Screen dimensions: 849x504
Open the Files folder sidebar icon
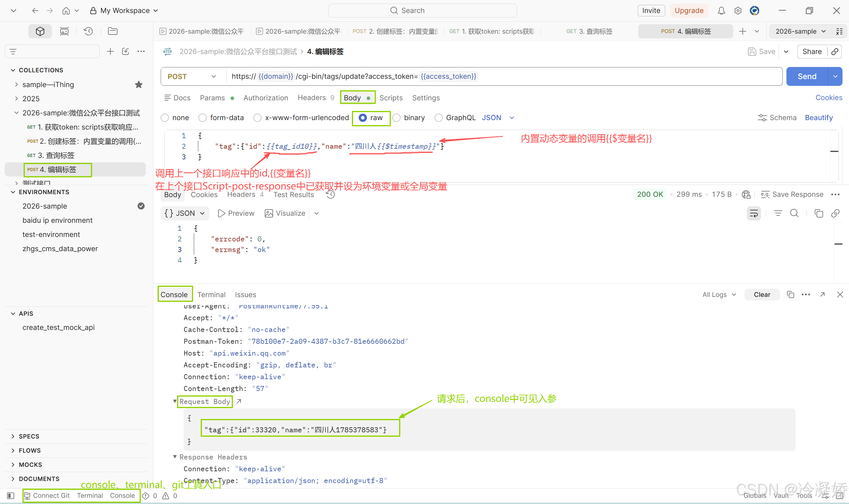click(113, 31)
